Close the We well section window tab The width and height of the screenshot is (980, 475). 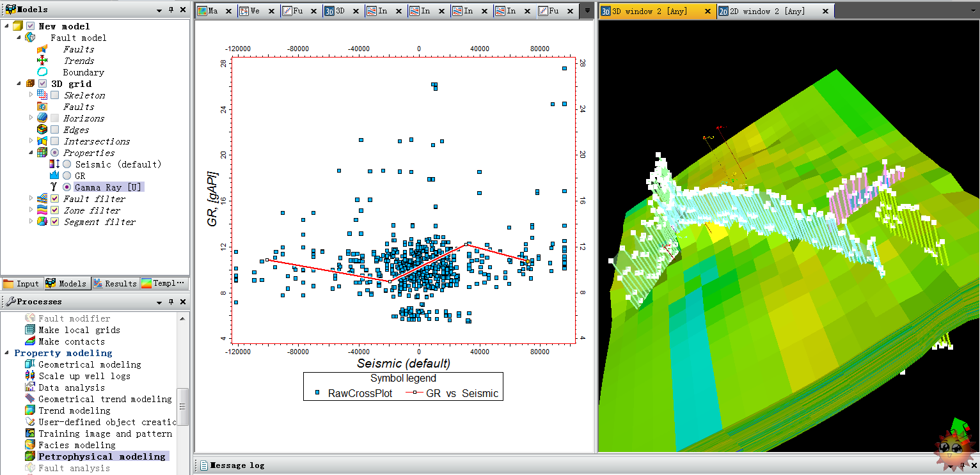point(271,11)
